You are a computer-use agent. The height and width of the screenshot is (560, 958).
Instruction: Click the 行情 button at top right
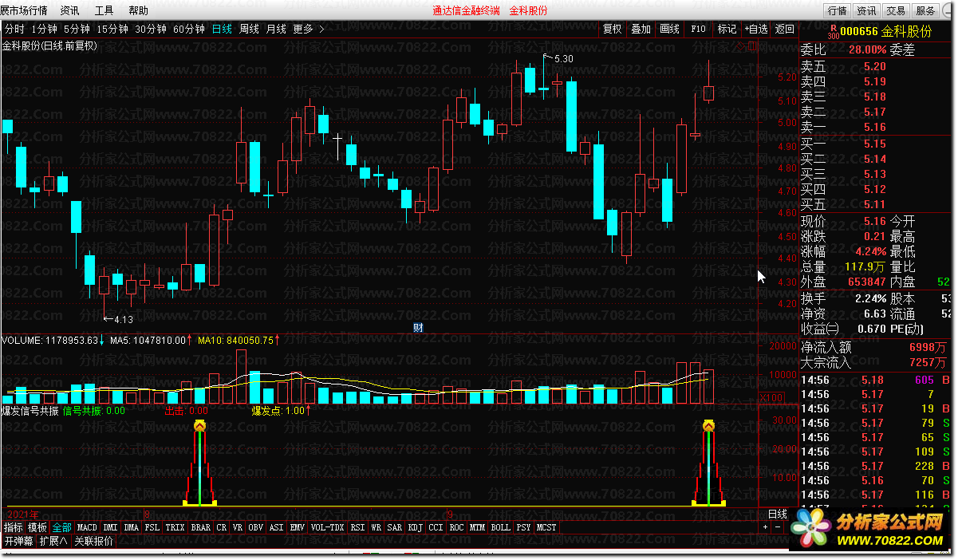coord(837,10)
